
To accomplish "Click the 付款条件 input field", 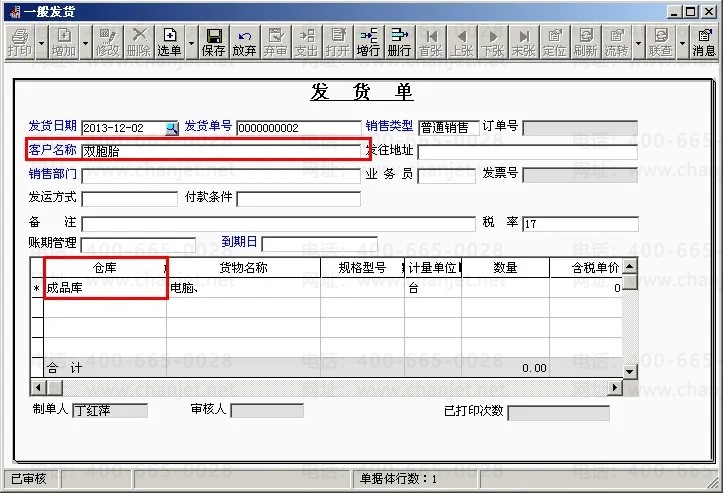I will 298,199.
